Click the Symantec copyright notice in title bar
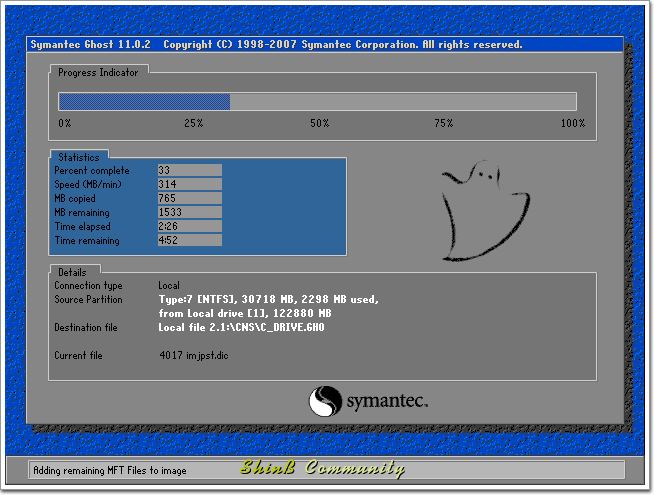 pos(342,45)
